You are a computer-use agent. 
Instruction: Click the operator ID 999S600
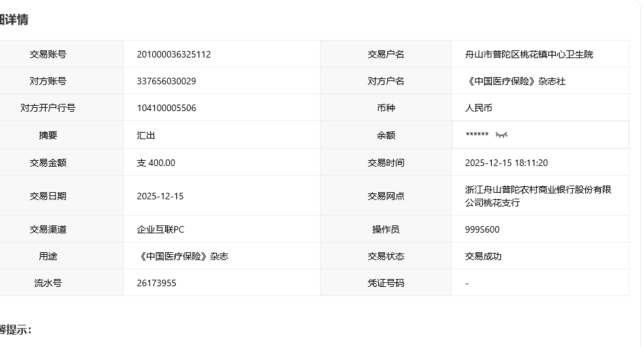click(x=482, y=229)
